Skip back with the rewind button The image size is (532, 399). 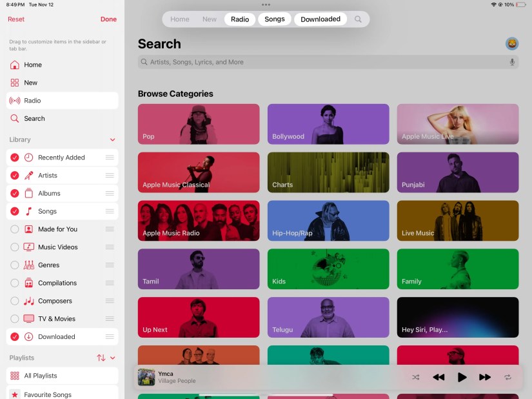438,377
